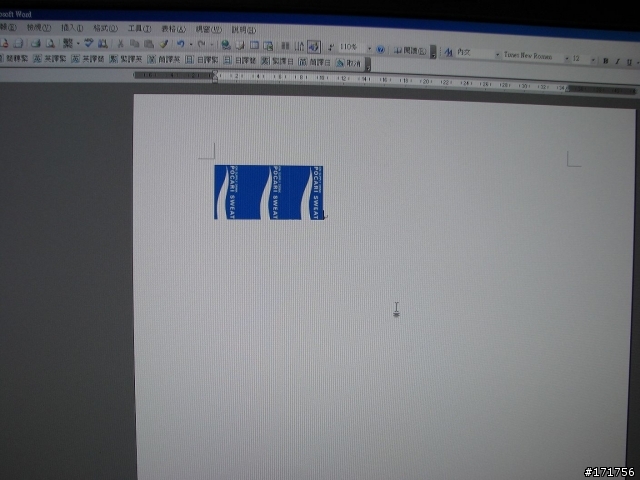Click the Print icon in toolbar
The height and width of the screenshot is (480, 640).
tap(36, 43)
